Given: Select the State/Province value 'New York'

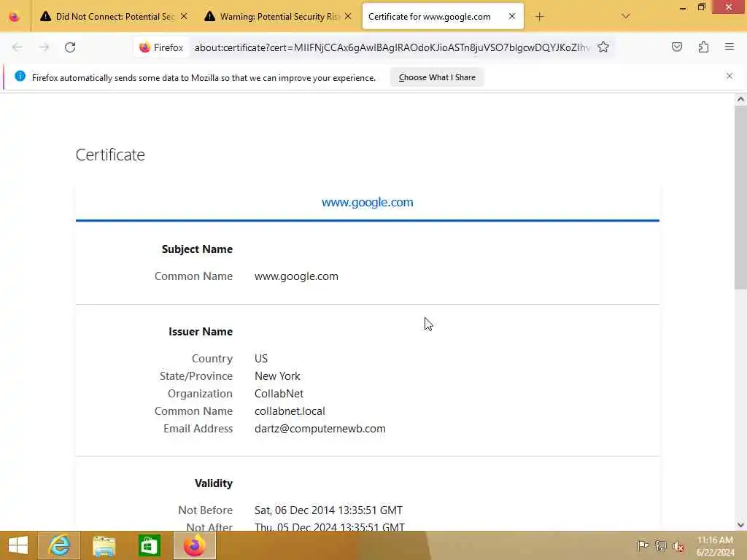Looking at the screenshot, I should 277,376.
